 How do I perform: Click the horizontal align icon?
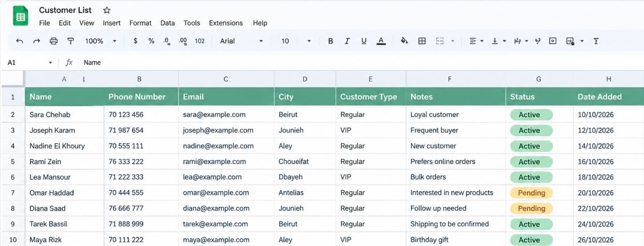[473, 41]
